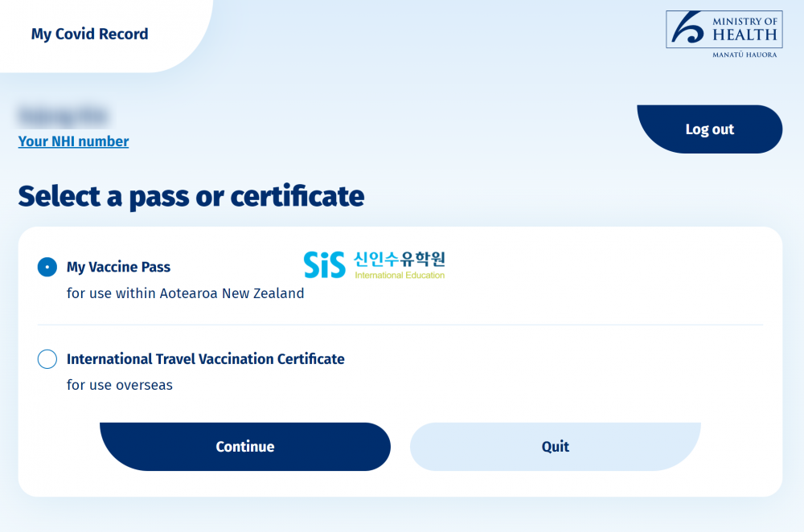804x532 pixels.
Task: Click the blurred user name above NHI link
Action: tap(63, 117)
